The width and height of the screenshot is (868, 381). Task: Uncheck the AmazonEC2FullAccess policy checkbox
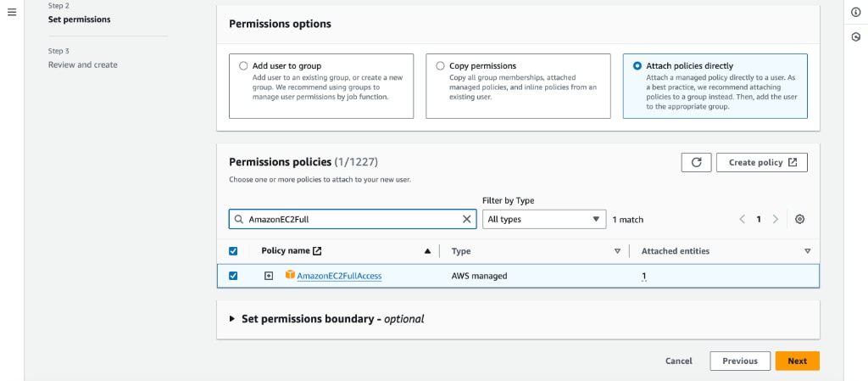(233, 276)
